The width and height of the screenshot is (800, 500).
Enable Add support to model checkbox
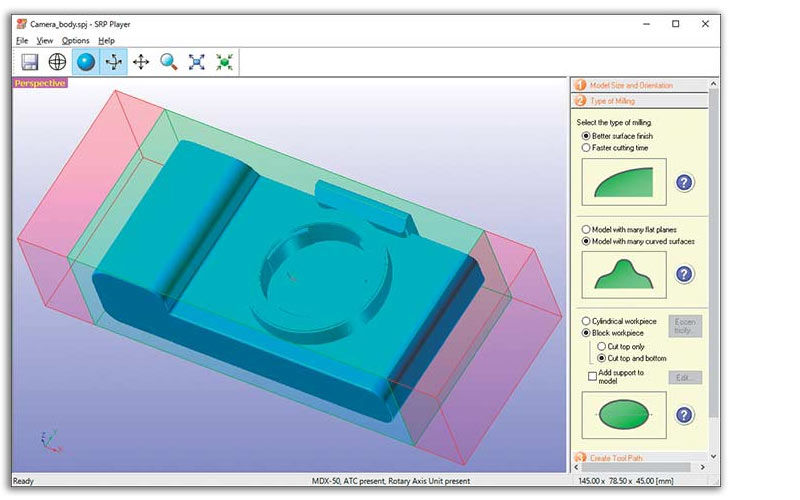pyautogui.click(x=593, y=376)
